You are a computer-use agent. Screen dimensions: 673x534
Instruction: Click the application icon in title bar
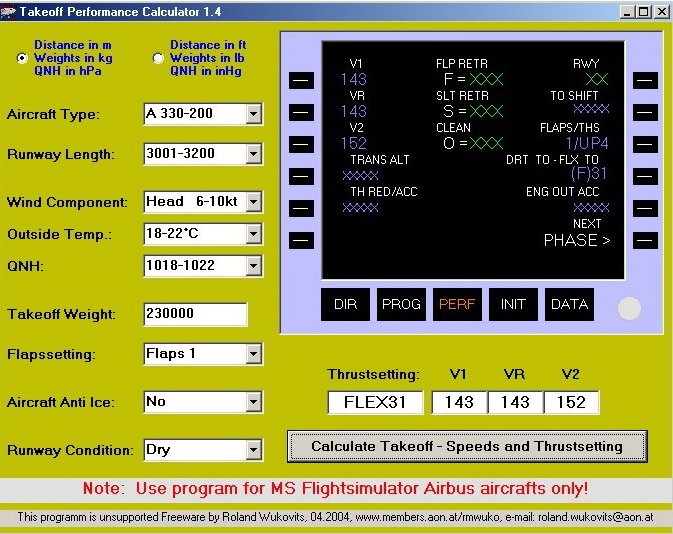click(8, 12)
